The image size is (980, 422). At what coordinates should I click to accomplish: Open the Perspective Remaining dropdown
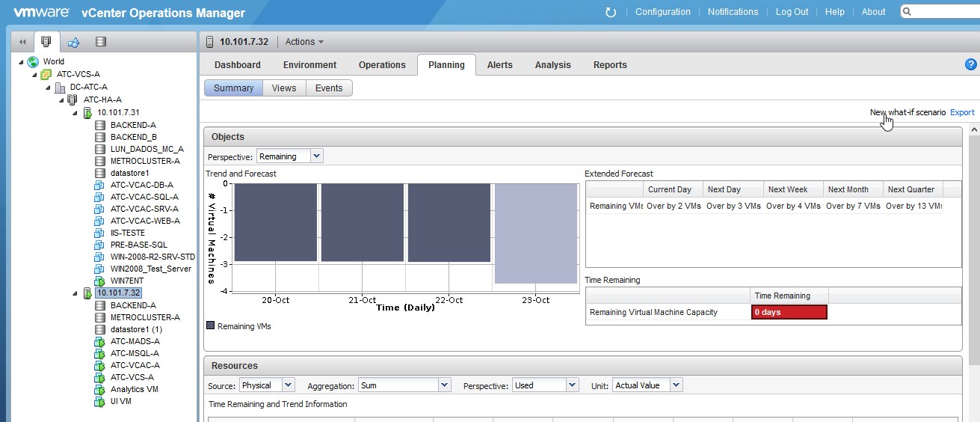click(x=289, y=156)
